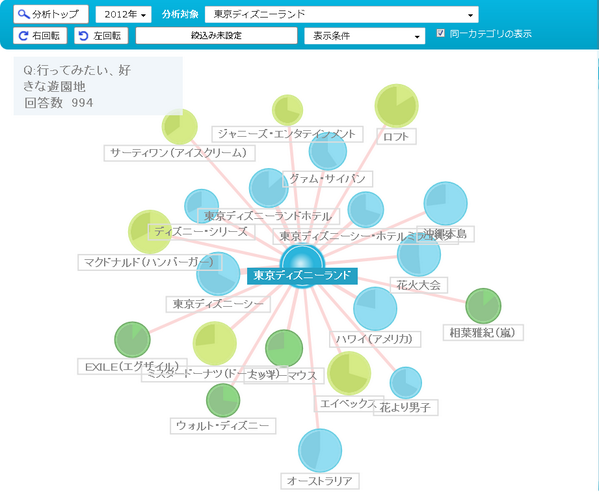
Task: Toggle 同一カテゴリの表示 checkbox
Action: 440,33
